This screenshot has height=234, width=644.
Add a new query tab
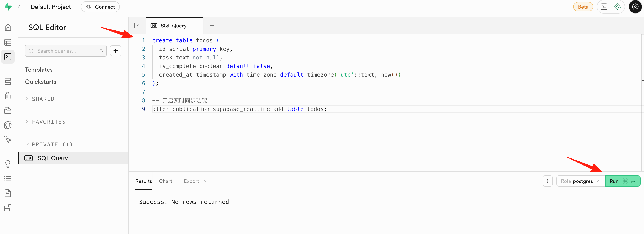[212, 26]
